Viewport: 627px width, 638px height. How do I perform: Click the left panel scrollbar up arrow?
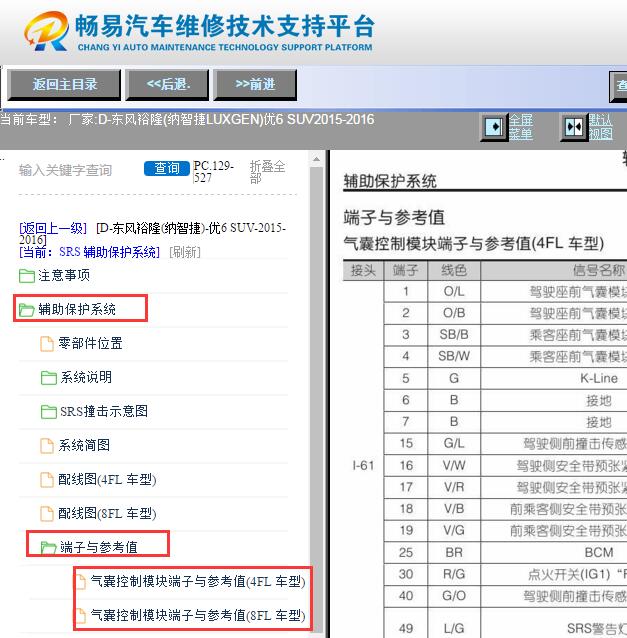(x=317, y=160)
